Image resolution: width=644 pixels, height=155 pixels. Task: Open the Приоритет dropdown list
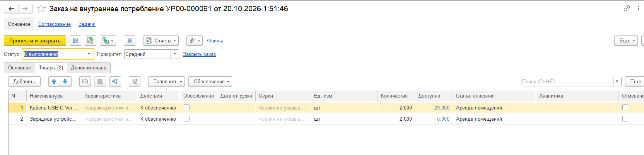pos(175,54)
